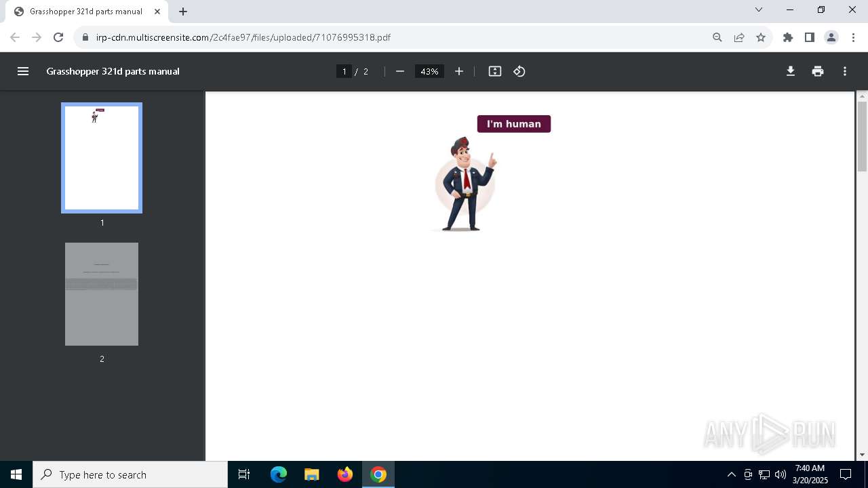
Task: Select page 1 thumbnail
Action: (102, 158)
